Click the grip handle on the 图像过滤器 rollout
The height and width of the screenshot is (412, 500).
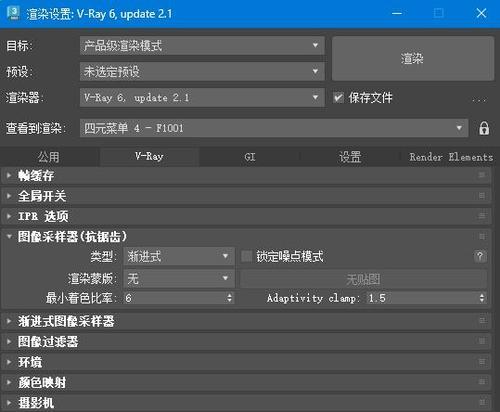point(482,341)
